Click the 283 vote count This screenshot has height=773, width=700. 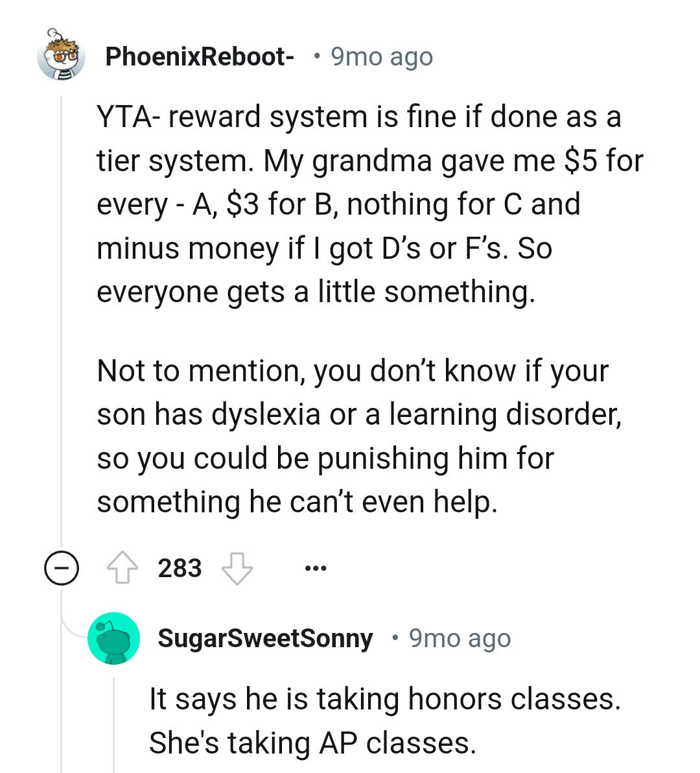[180, 568]
